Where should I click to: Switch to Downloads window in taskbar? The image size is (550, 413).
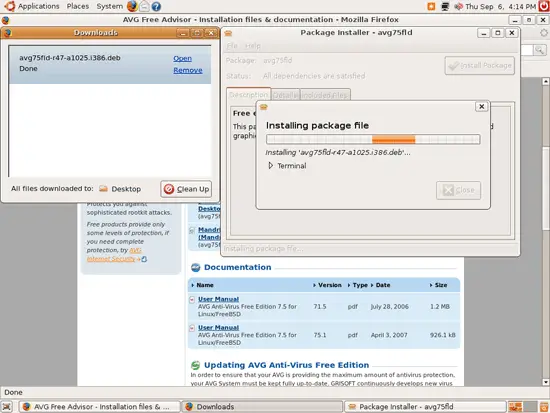coord(262,407)
